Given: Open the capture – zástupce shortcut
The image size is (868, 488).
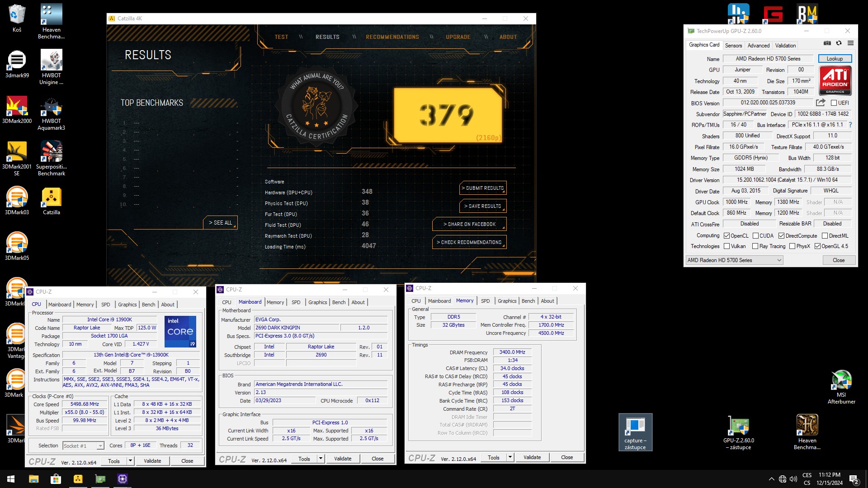Looking at the screenshot, I should 635,432.
